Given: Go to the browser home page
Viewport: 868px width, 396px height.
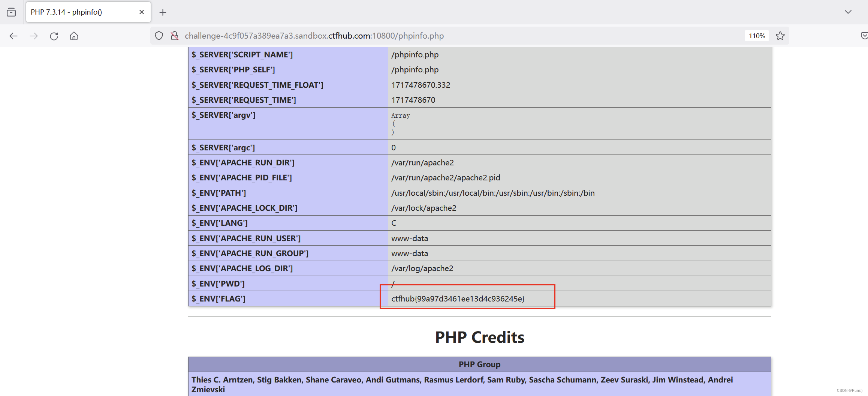Looking at the screenshot, I should 74,36.
